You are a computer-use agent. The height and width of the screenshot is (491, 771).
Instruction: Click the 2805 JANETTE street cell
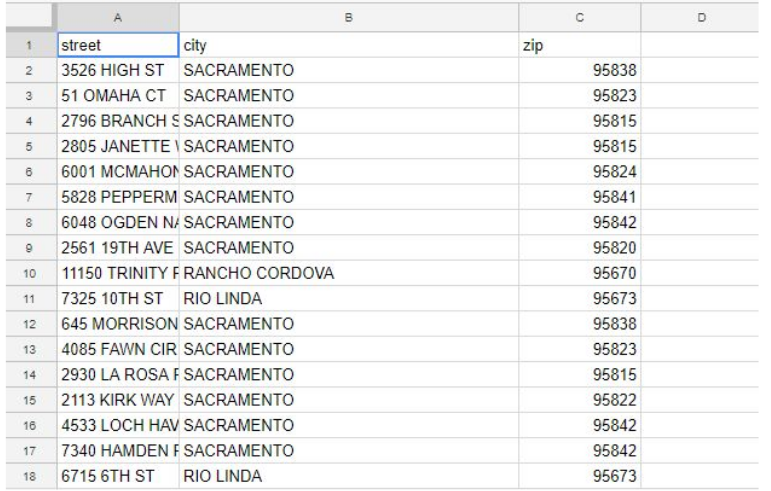point(118,146)
